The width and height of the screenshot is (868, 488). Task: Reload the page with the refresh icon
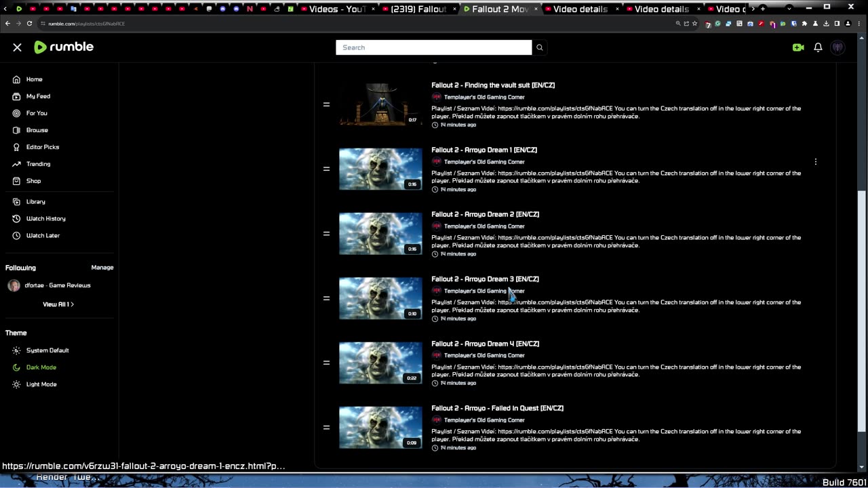29,23
